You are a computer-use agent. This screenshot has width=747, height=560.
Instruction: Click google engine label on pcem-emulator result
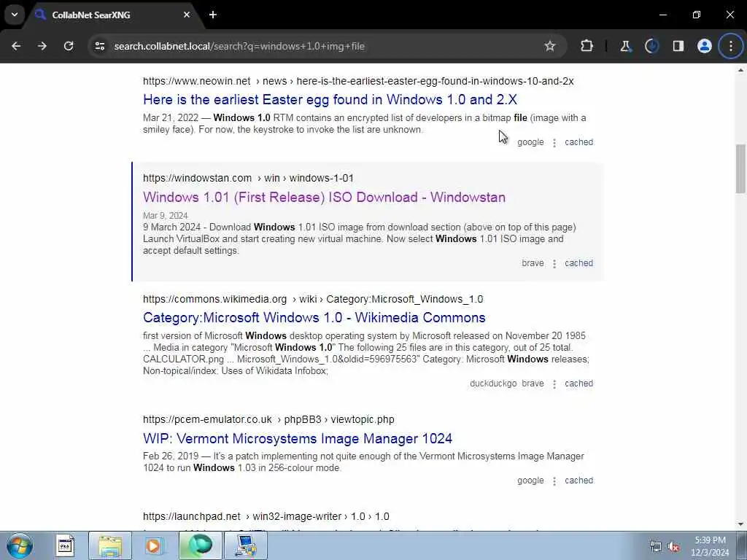point(530,481)
